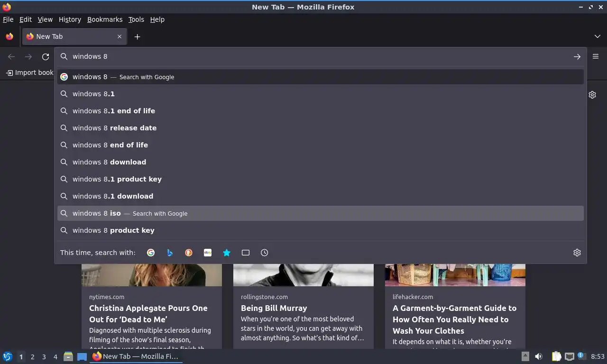The width and height of the screenshot is (607, 364).
Task: Open the file manager from the taskbar
Action: coord(68,356)
